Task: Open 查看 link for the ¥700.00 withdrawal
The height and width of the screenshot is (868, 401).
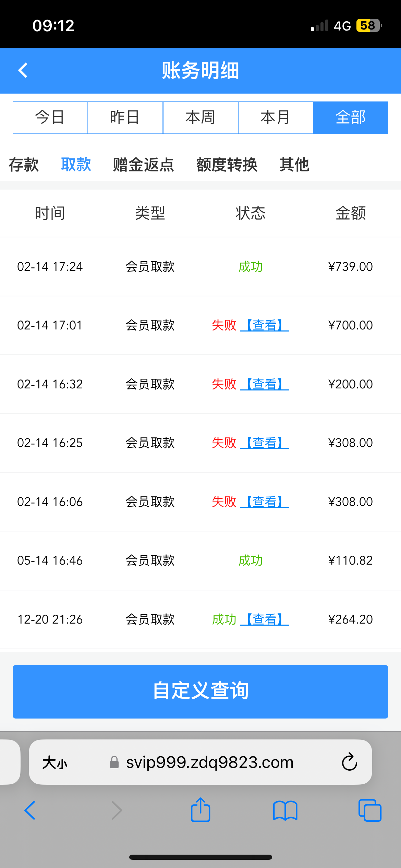Action: [x=265, y=325]
